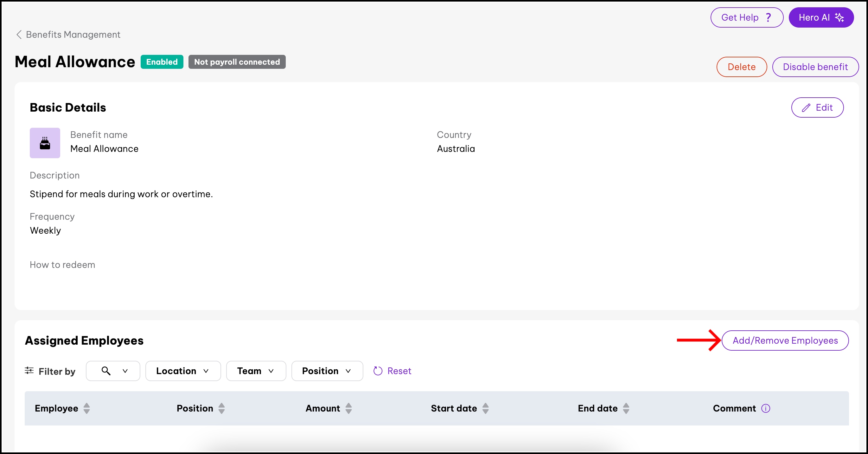Image resolution: width=868 pixels, height=454 pixels.
Task: Sort by End date column arrows
Action: tap(626, 408)
